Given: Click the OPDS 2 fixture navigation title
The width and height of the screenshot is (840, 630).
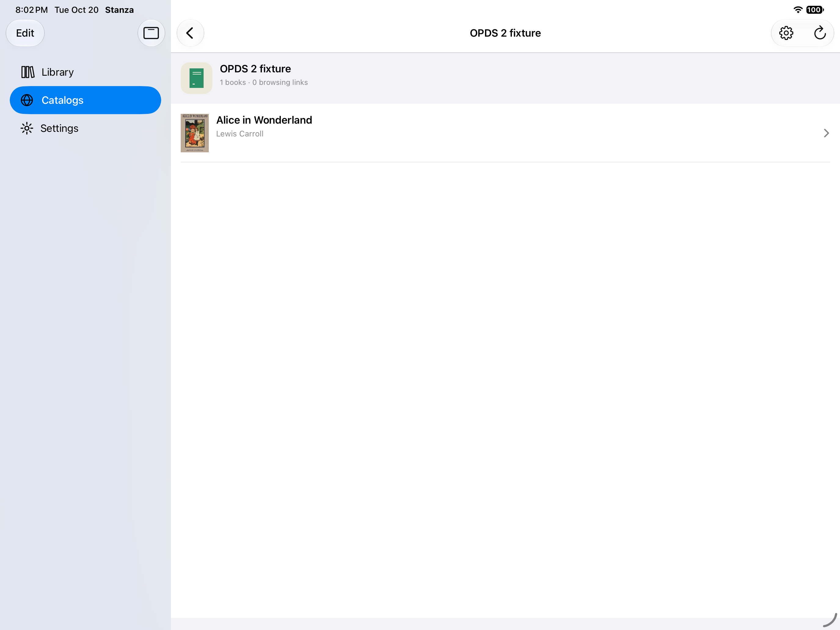Looking at the screenshot, I should click(505, 33).
